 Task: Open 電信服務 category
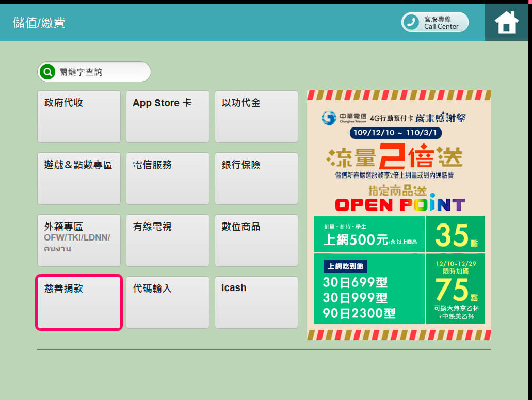167,179
